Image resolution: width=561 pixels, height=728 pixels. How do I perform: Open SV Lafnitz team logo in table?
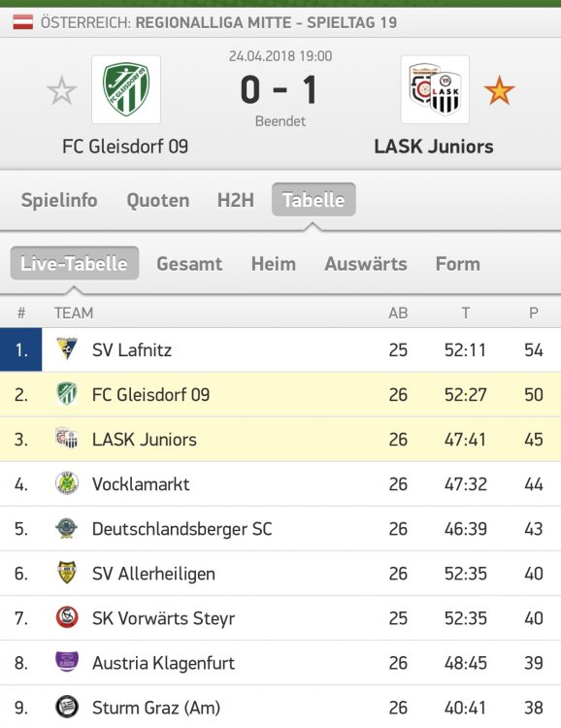click(67, 349)
